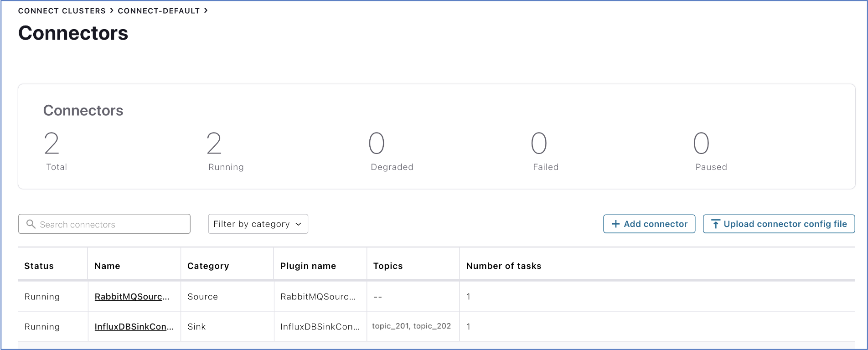This screenshot has height=350, width=868.
Task: Click the Number of tasks column header
Action: point(503,266)
